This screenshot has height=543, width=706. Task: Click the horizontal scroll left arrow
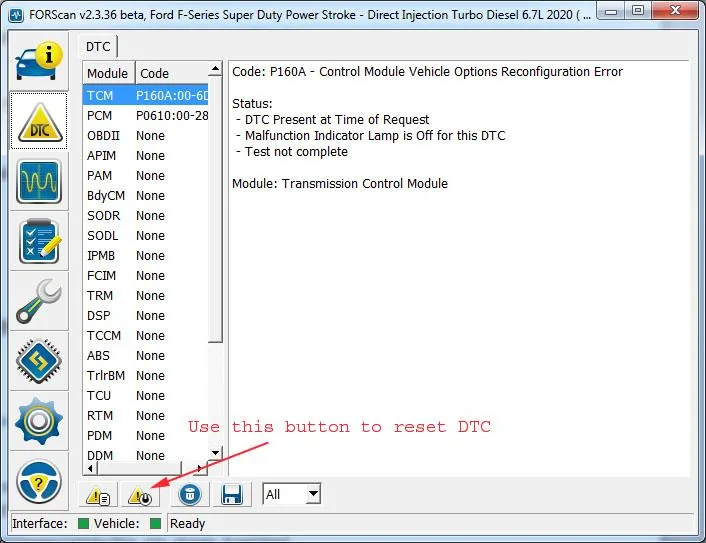(x=91, y=468)
